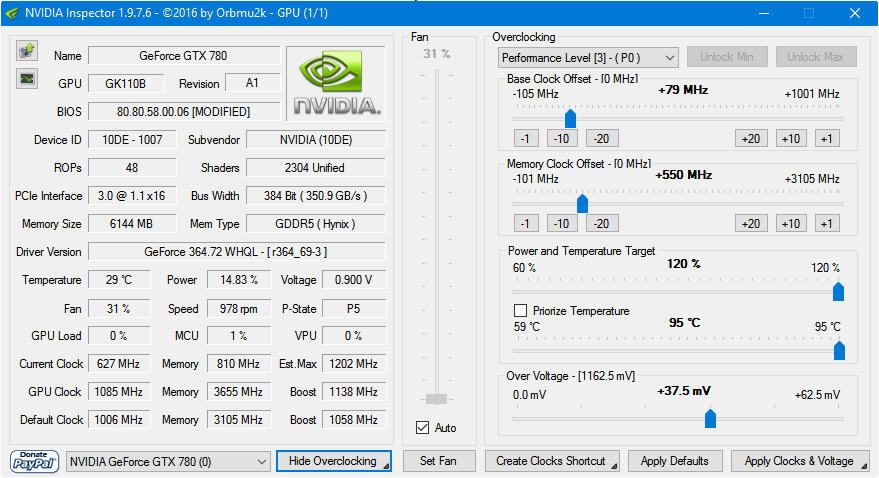Click the NVIDIA Inspector title bar icon
The height and width of the screenshot is (478, 879).
click(12, 13)
